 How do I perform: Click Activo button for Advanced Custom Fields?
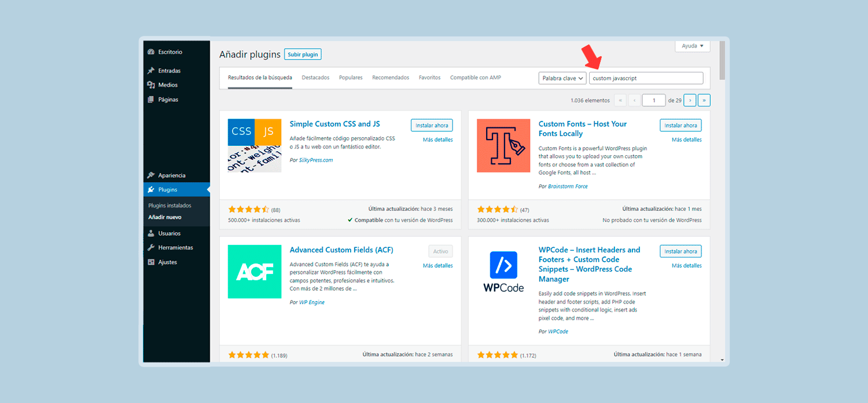coord(441,251)
